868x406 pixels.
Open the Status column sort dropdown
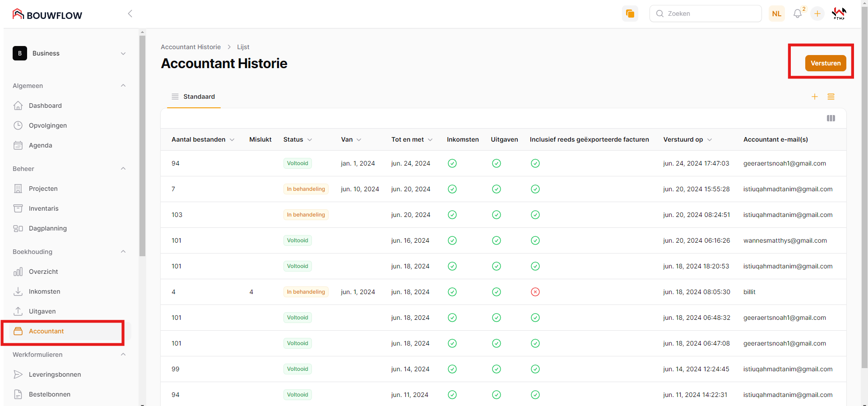point(310,140)
